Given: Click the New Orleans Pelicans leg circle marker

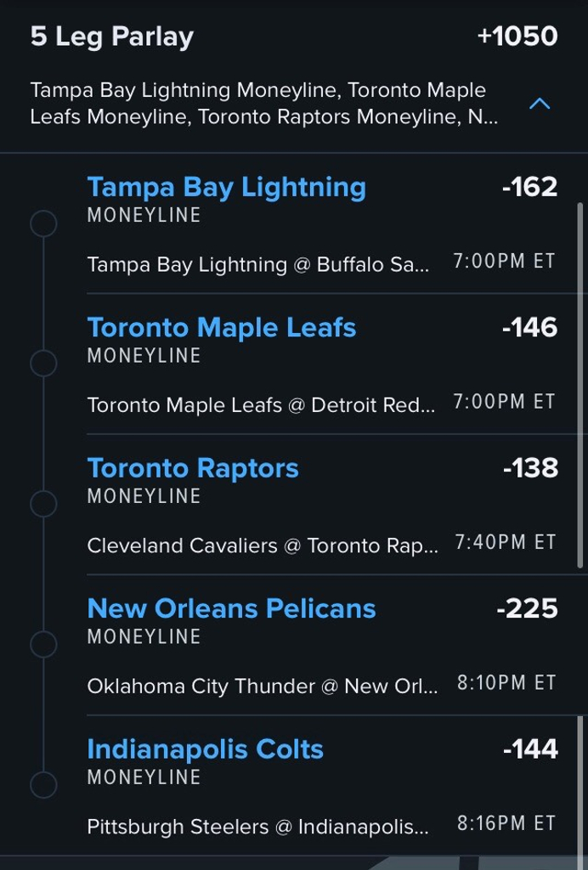Looking at the screenshot, I should (x=43, y=644).
